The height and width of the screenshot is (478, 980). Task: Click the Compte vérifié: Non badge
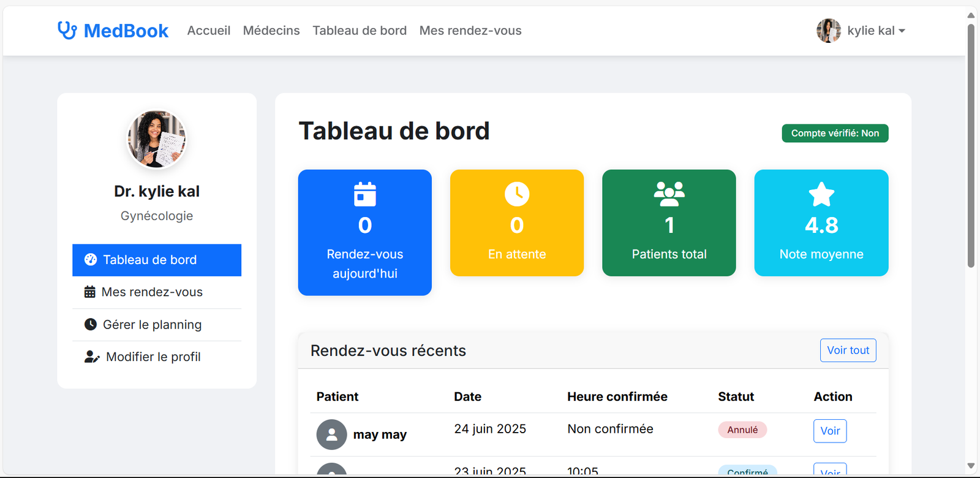(835, 133)
